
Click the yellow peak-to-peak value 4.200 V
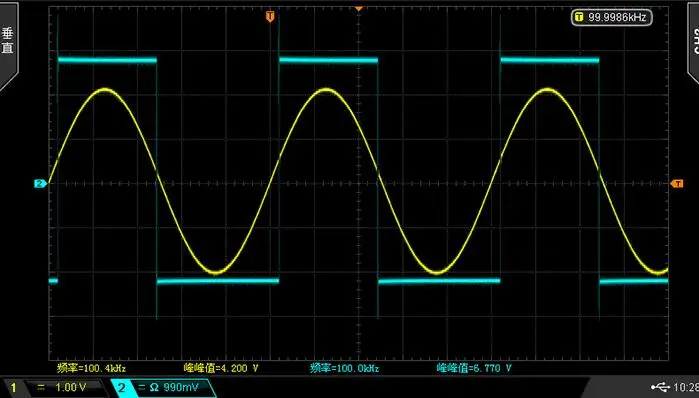point(221,368)
